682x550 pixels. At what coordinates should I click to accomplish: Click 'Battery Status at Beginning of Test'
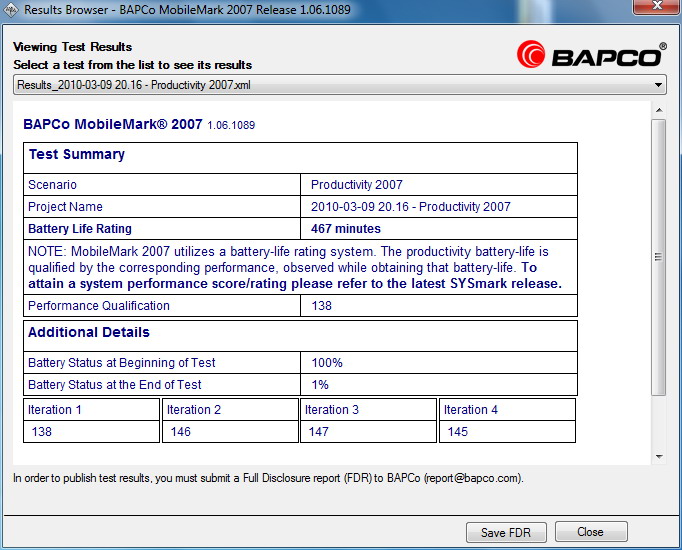[x=122, y=363]
